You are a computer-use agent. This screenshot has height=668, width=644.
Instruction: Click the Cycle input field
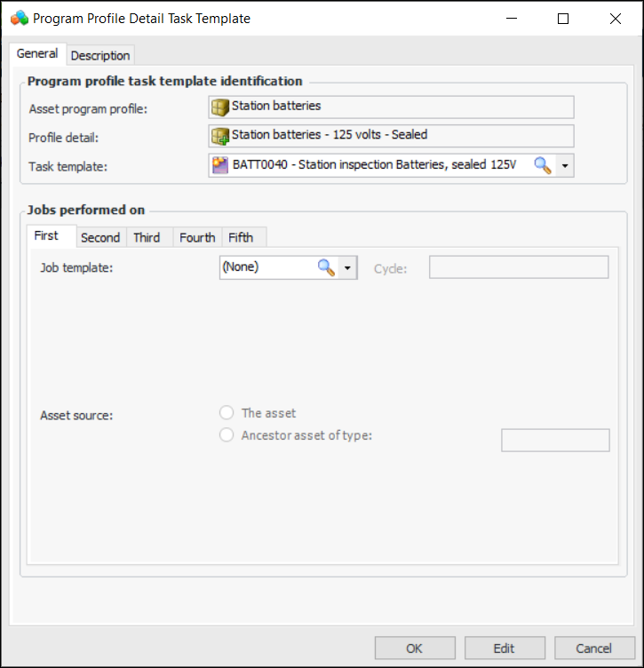click(519, 267)
